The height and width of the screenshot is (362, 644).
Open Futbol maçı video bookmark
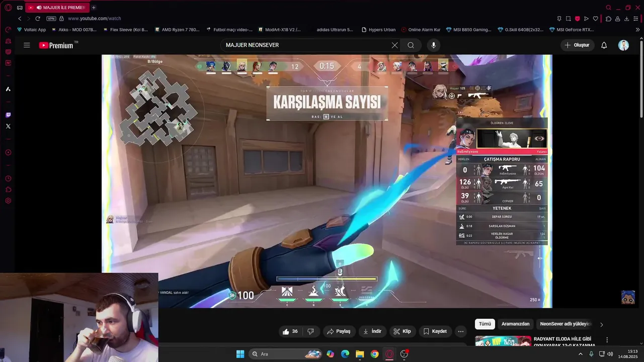229,30
